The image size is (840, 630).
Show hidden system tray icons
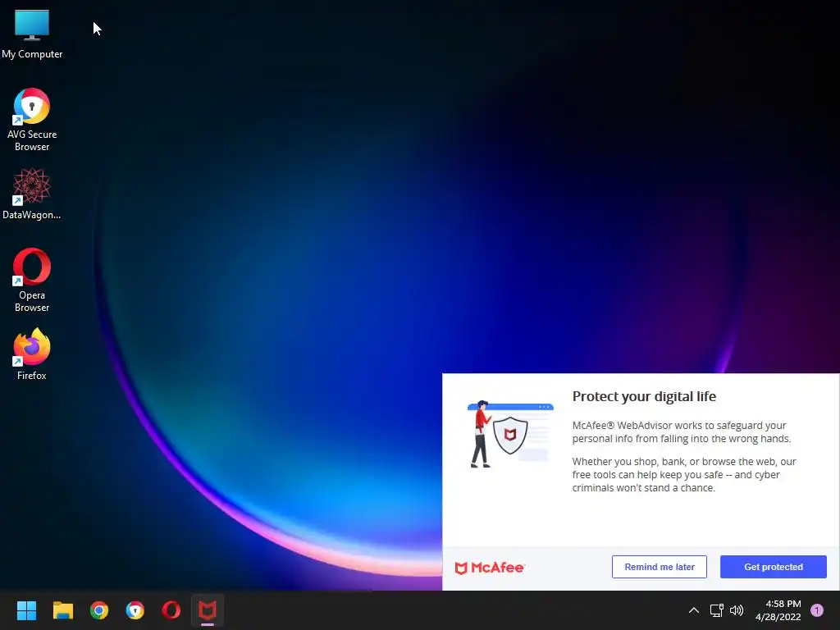tap(694, 610)
